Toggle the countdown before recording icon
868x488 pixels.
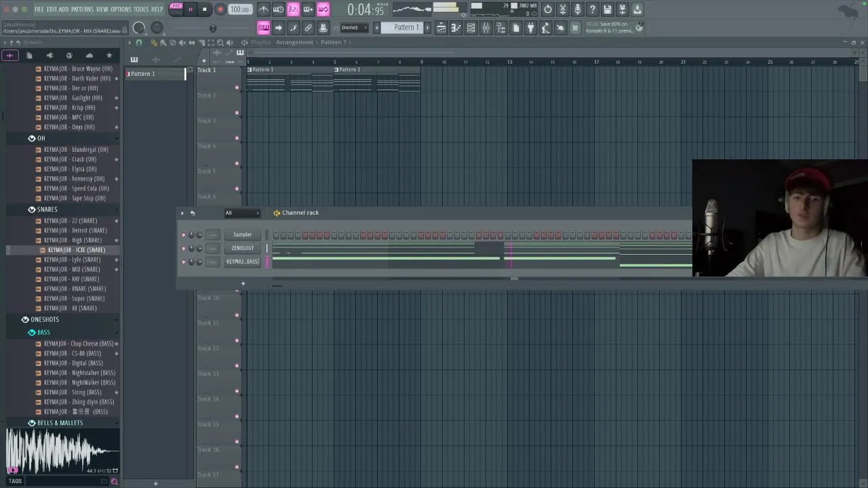pos(293,9)
